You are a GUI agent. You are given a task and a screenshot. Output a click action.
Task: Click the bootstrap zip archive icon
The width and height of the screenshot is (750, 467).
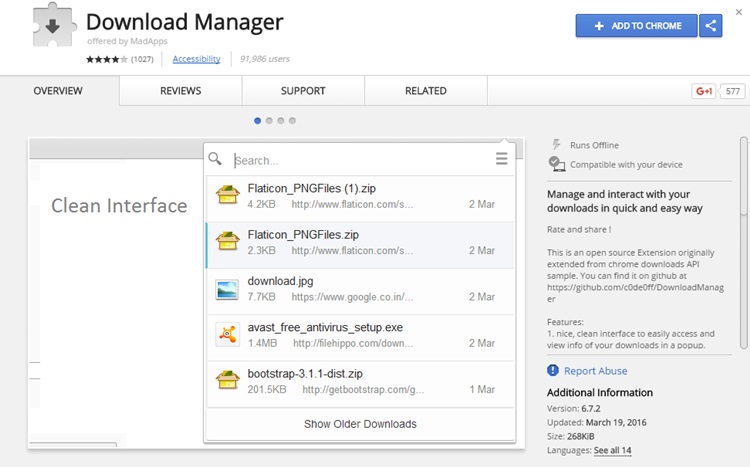[228, 380]
